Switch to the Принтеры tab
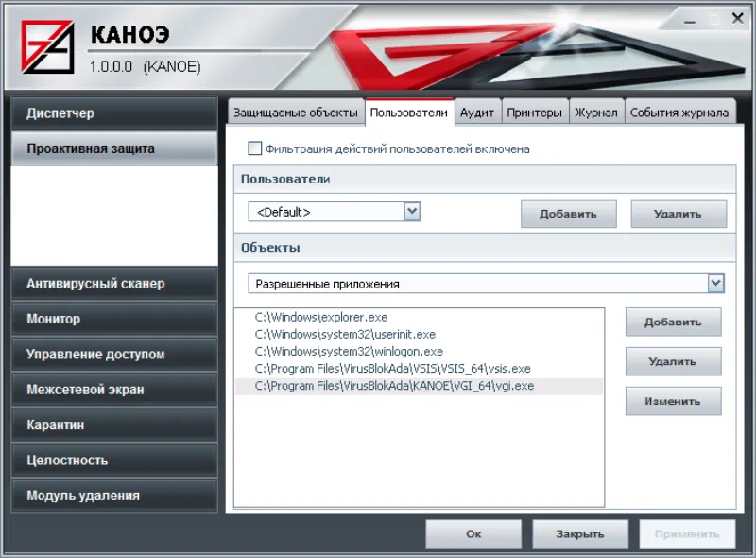Viewport: 756px width, 558px height. pyautogui.click(x=534, y=113)
